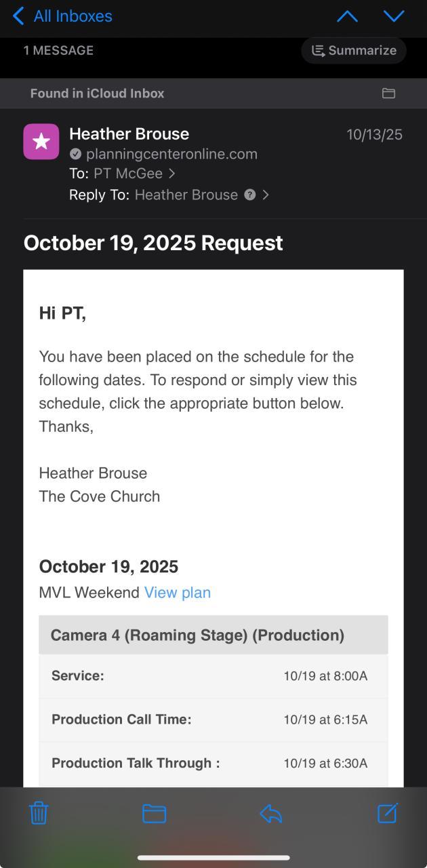Image resolution: width=427 pixels, height=868 pixels.
Task: Go back to All Inboxes
Action: [62, 16]
